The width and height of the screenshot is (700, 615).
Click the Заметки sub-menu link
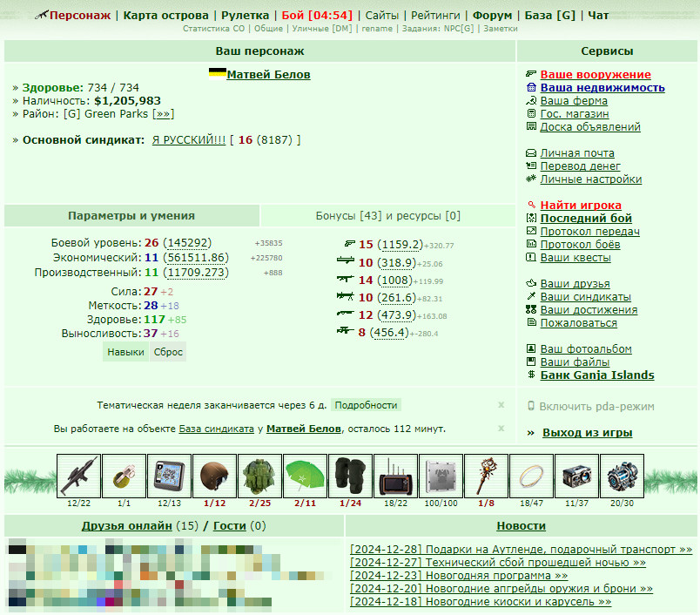tap(501, 29)
